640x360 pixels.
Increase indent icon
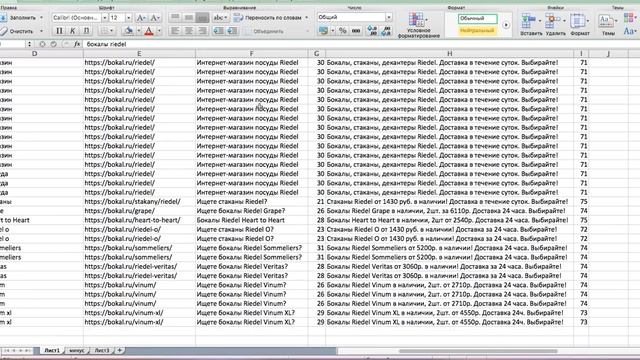click(232, 31)
